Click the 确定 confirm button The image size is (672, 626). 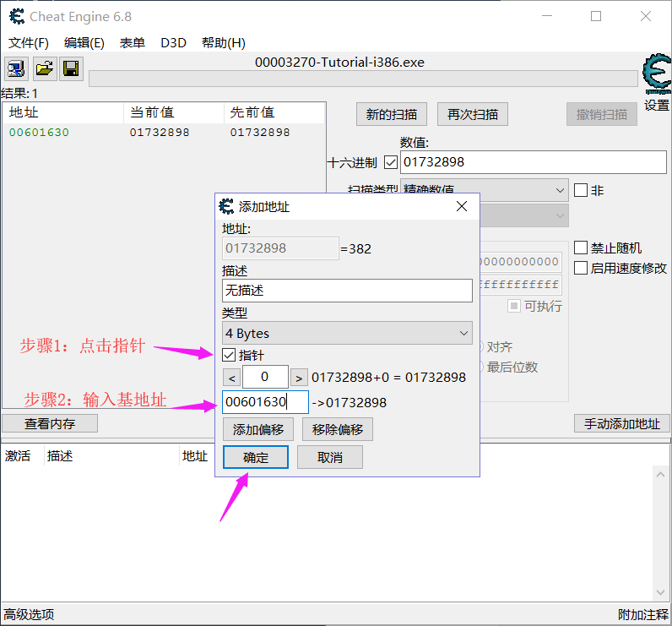coord(256,457)
